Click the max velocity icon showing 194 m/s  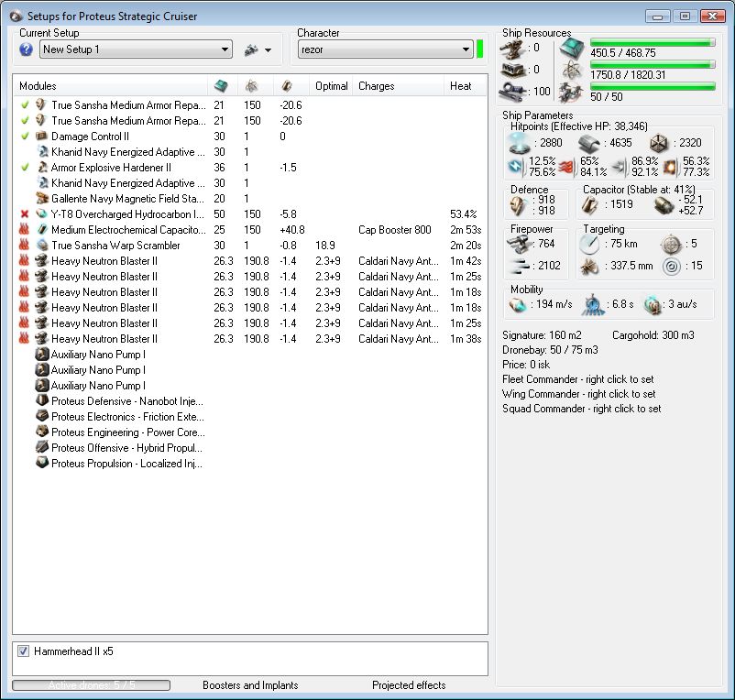pyautogui.click(x=518, y=304)
